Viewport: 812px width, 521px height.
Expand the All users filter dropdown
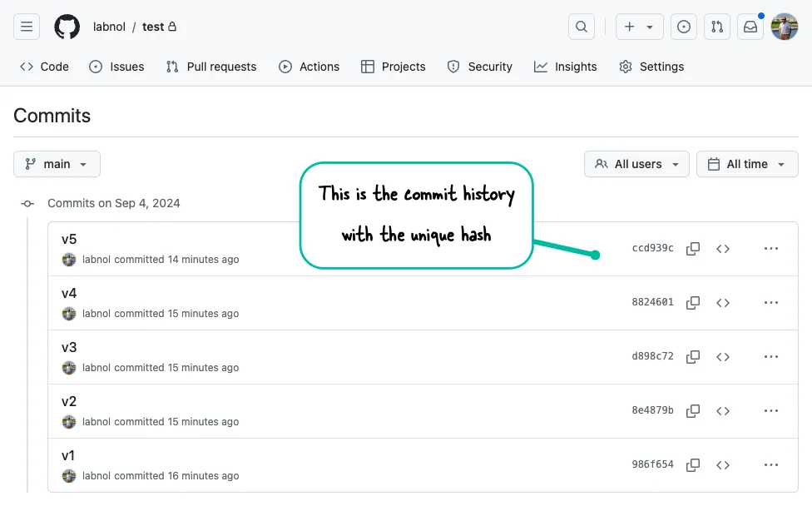point(636,164)
